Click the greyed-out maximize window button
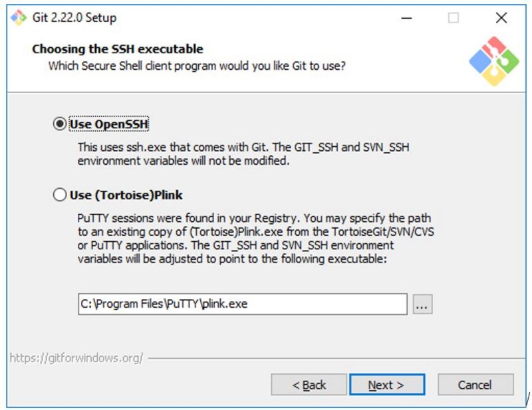The width and height of the screenshot is (532, 410). [453, 18]
